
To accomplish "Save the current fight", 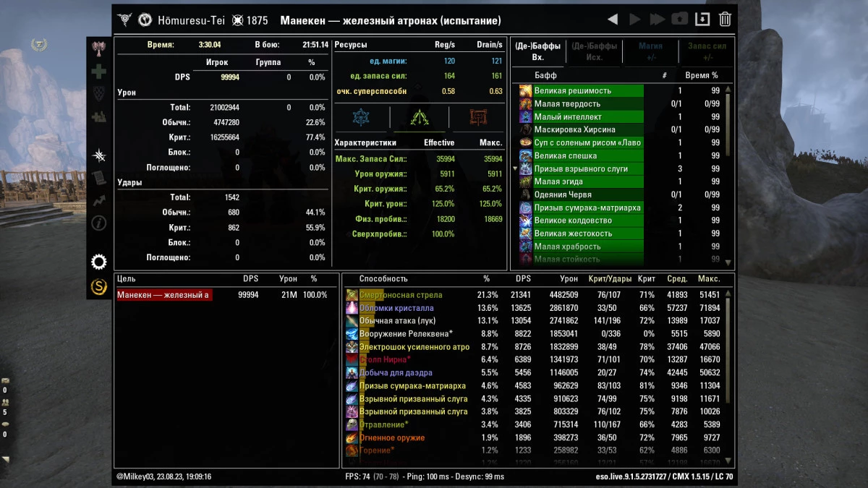I will click(702, 20).
